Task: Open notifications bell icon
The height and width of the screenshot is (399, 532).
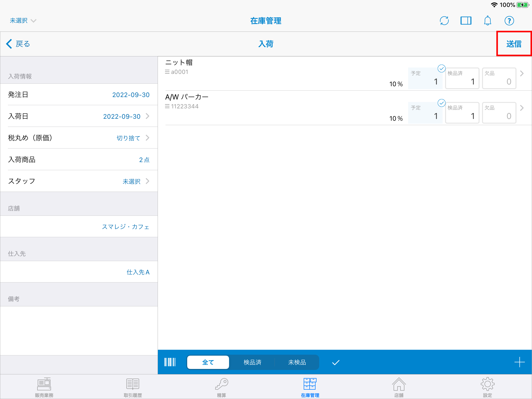Action: click(x=487, y=21)
